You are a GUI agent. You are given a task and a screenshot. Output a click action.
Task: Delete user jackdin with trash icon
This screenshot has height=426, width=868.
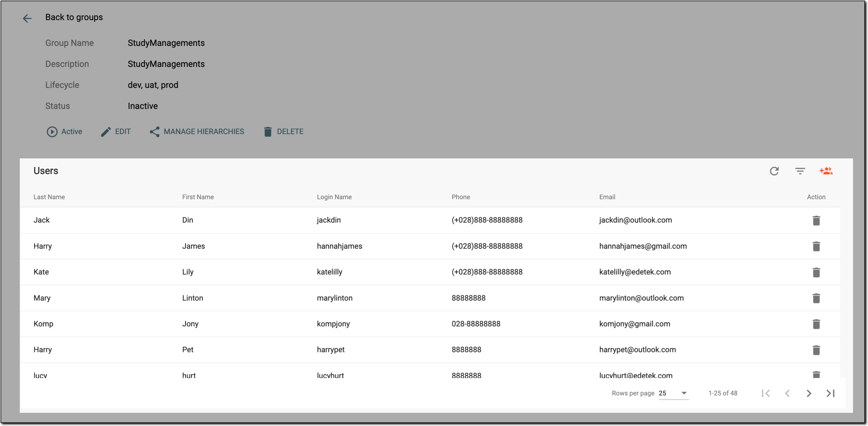click(816, 220)
